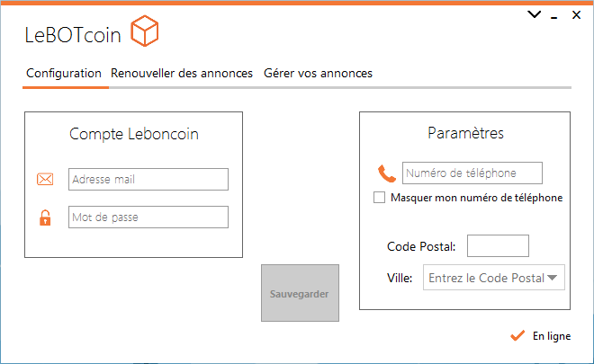This screenshot has height=364, width=594.
Task: Focus the Adresse mail field
Action: 148,180
